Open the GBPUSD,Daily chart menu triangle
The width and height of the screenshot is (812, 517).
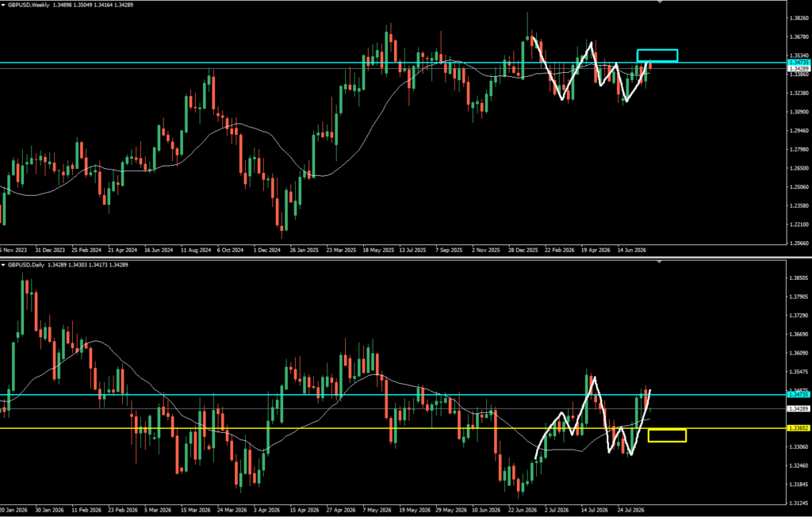(x=3, y=265)
